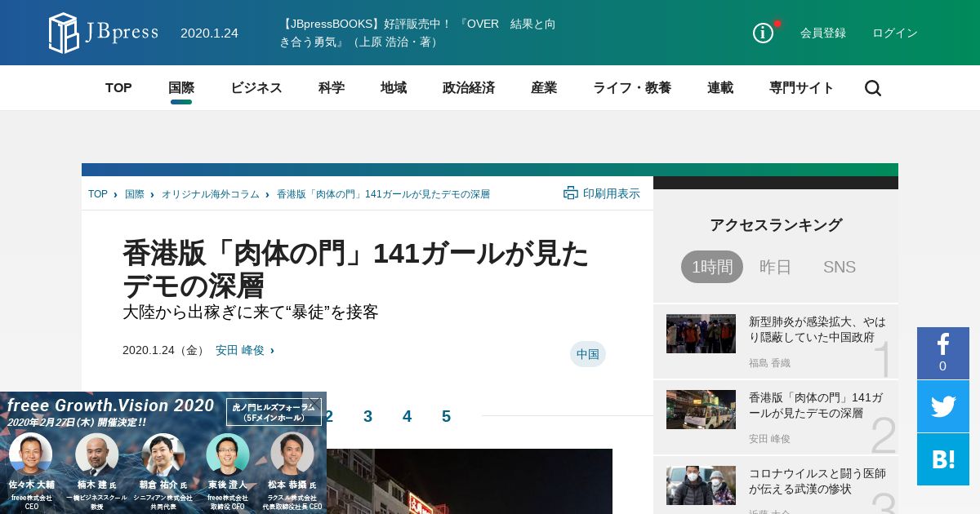Screen dimensions: 980x514
Task: Click the 中国 tag
Action: [588, 354]
